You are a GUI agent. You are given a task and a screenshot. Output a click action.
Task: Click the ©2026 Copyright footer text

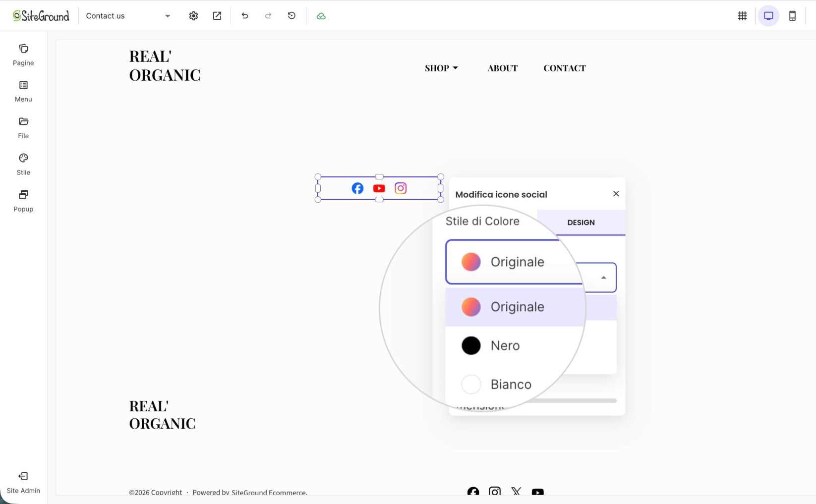156,492
